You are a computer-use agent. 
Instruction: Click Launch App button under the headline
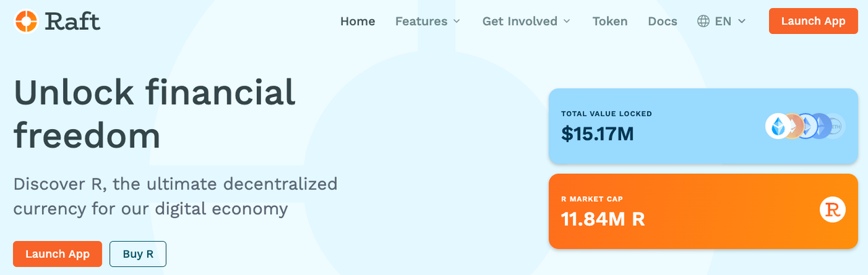[x=58, y=254]
